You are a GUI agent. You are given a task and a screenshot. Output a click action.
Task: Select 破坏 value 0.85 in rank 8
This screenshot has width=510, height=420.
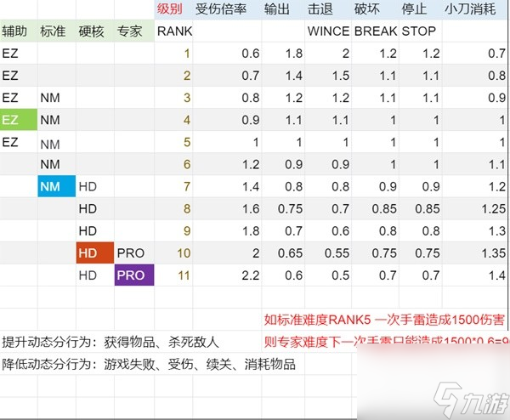[x=375, y=208]
